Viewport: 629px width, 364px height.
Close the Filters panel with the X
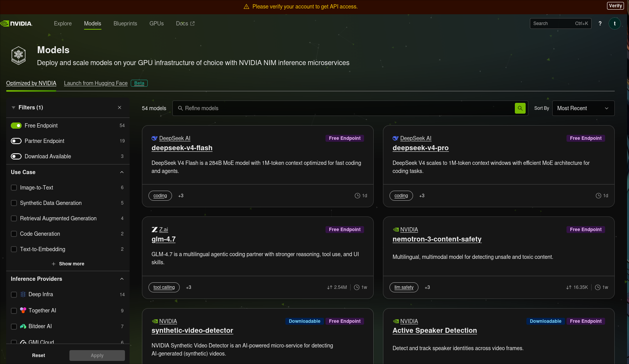[x=120, y=107]
